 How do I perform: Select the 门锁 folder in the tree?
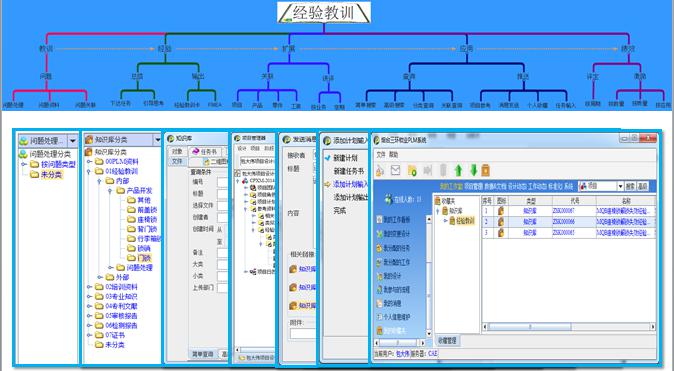[x=144, y=258]
